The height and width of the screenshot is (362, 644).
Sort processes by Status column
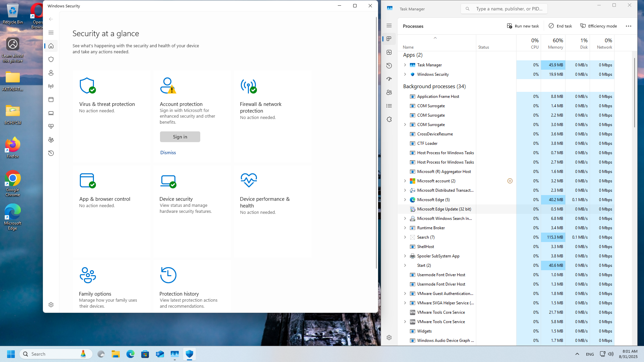tap(496, 43)
